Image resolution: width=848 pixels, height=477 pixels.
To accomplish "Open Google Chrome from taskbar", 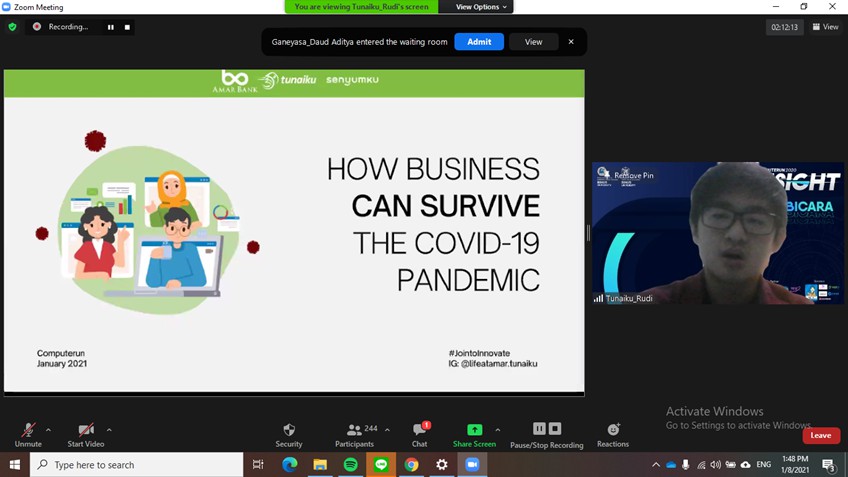I will coord(412,465).
